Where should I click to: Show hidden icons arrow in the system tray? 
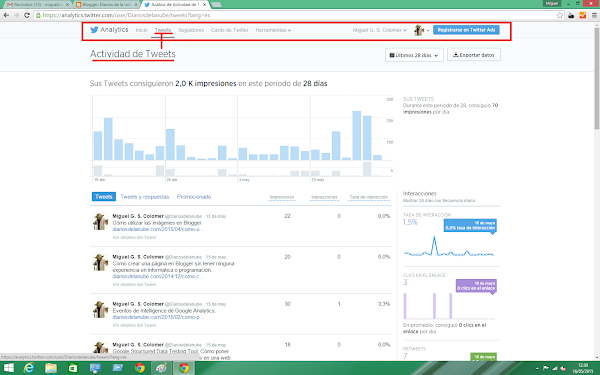[x=537, y=368]
